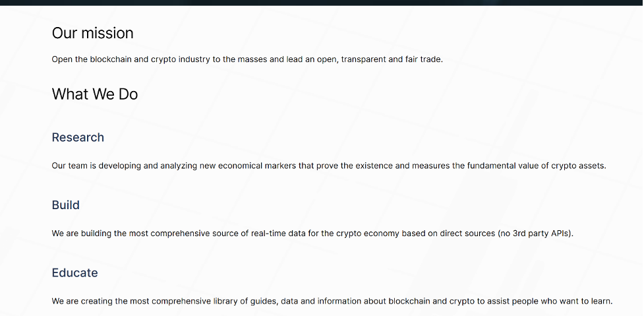Select the "Build" section heading
The height and width of the screenshot is (316, 644).
(x=65, y=205)
